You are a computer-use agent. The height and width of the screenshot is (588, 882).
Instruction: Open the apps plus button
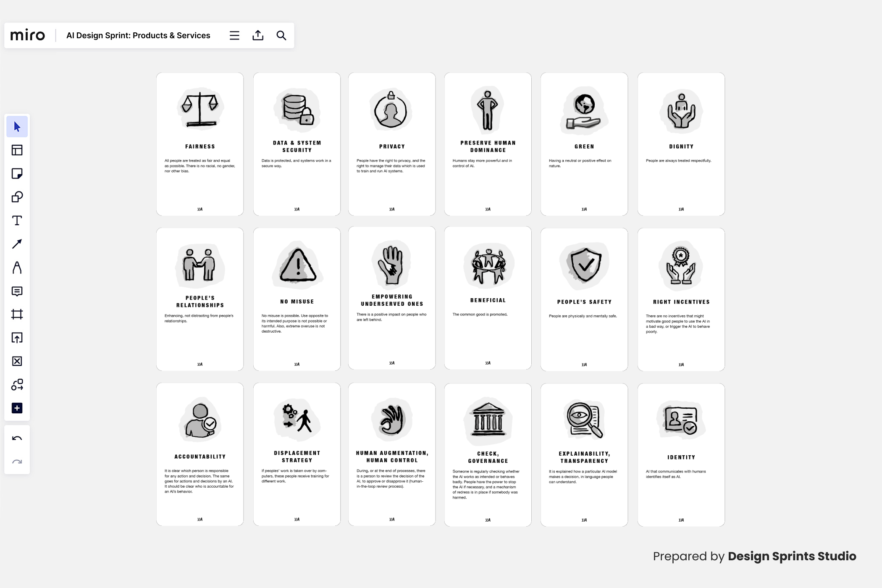pos(17,408)
